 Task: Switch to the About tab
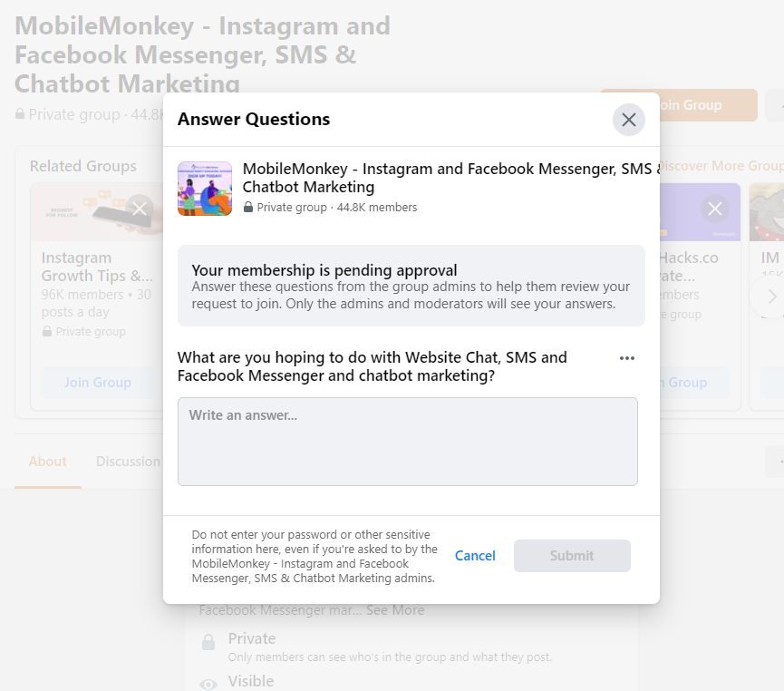click(x=47, y=462)
